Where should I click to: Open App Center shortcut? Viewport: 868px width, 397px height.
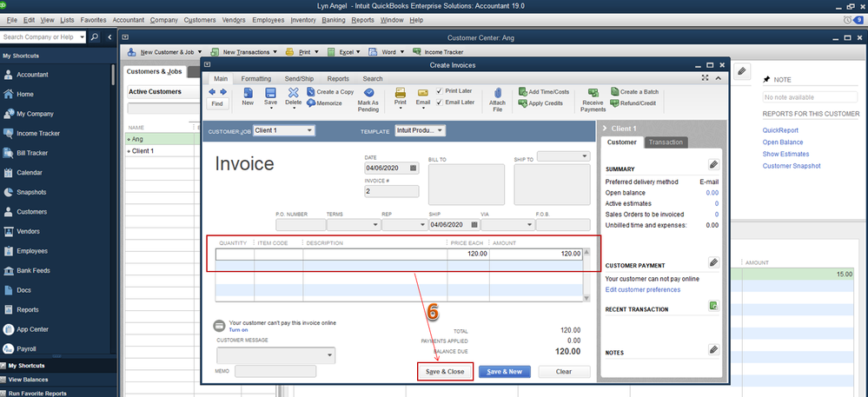coord(34,329)
